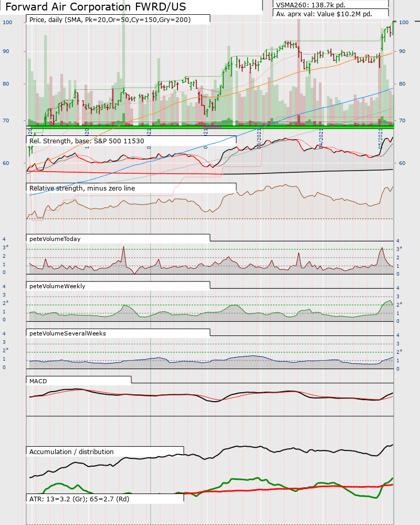Click the Rel. Strength, base: S&P 500 header

(87, 141)
